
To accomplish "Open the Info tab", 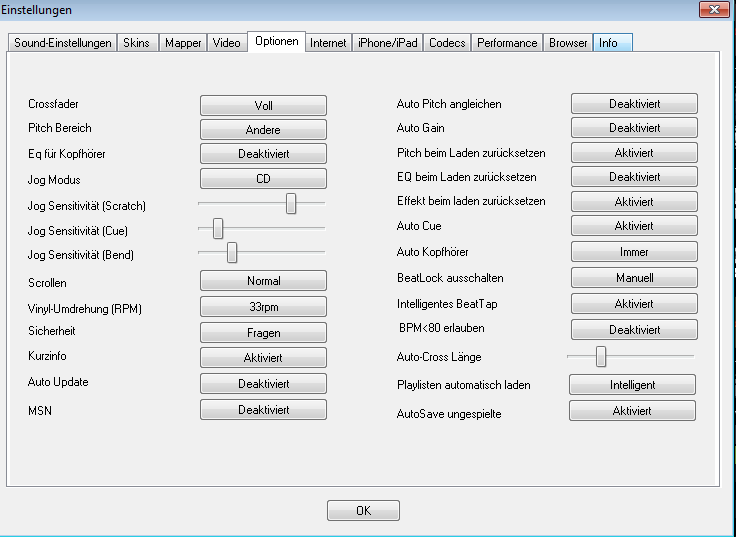I will click(x=608, y=43).
